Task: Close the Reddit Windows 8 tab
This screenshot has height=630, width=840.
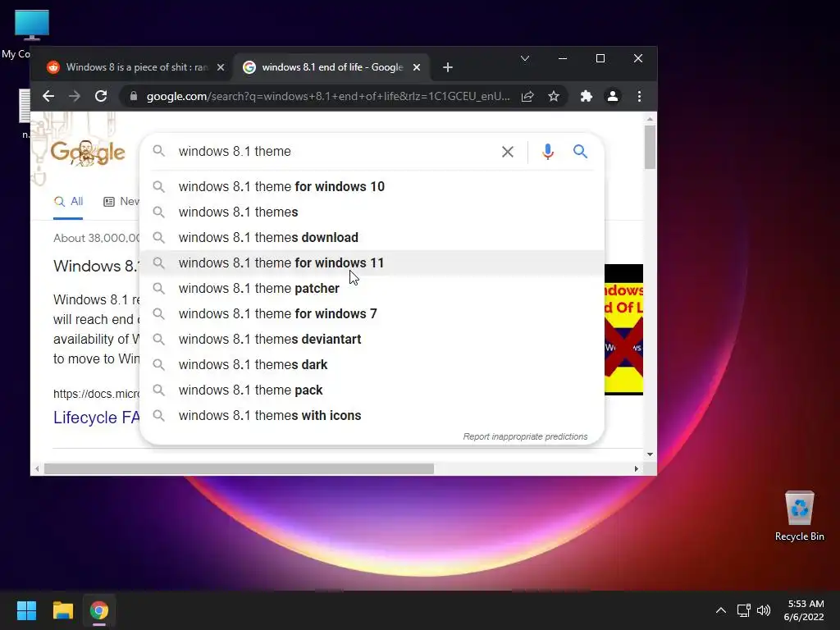Action: (x=220, y=67)
